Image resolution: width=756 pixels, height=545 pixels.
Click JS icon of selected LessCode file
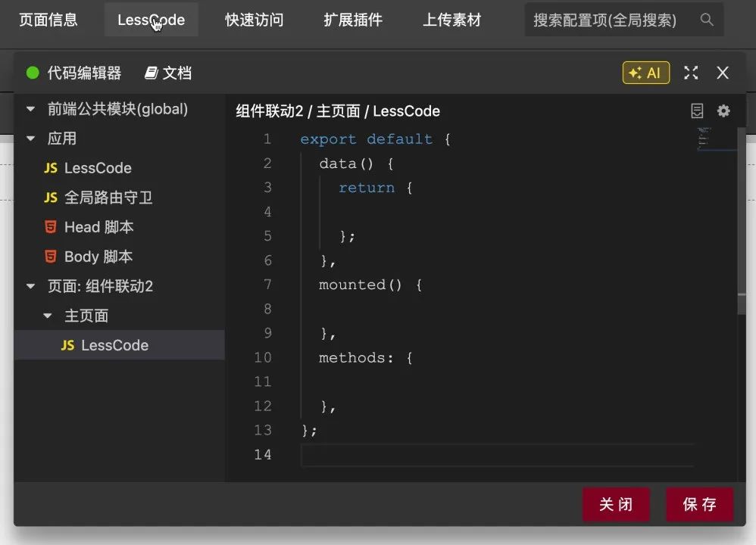[x=67, y=345]
